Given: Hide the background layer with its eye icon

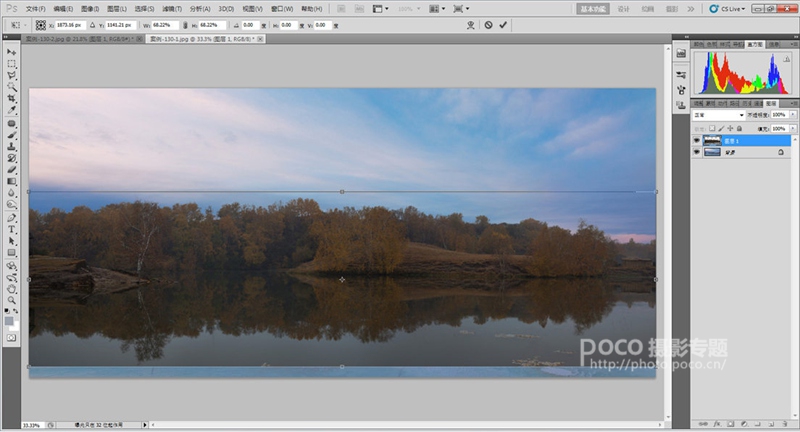Looking at the screenshot, I should click(696, 152).
